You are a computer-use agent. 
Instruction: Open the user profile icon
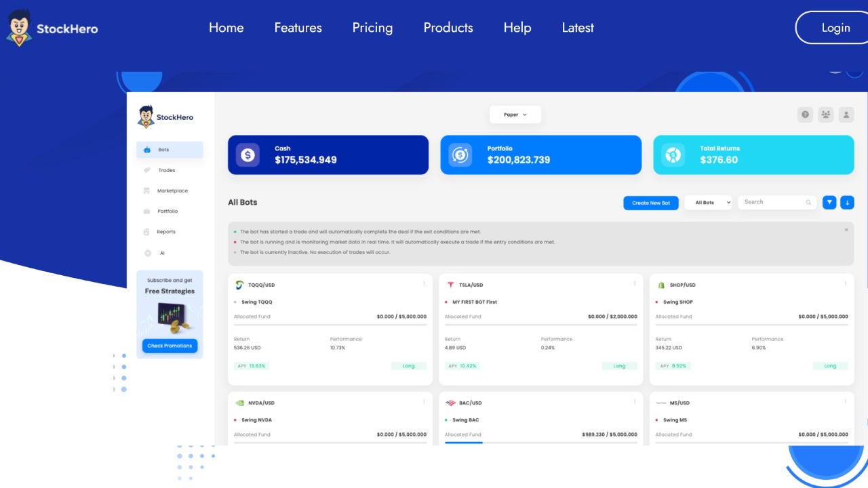point(846,115)
